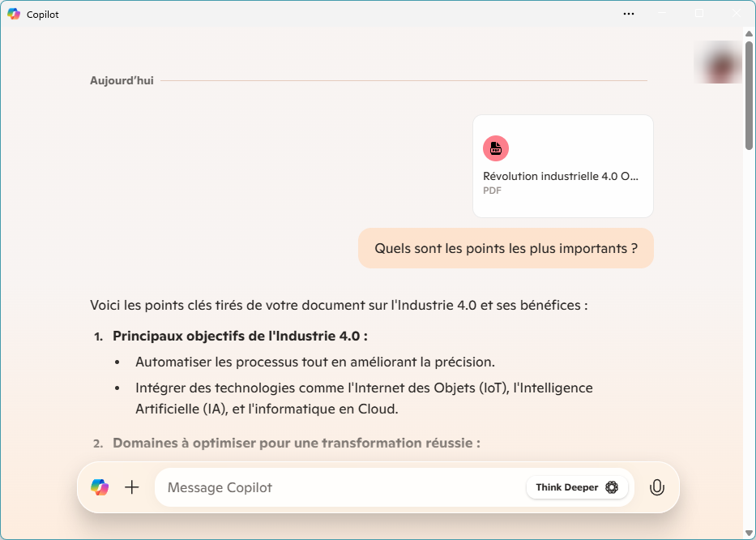Click the Domaines à optimiser heading
The image size is (756, 540).
(x=297, y=443)
